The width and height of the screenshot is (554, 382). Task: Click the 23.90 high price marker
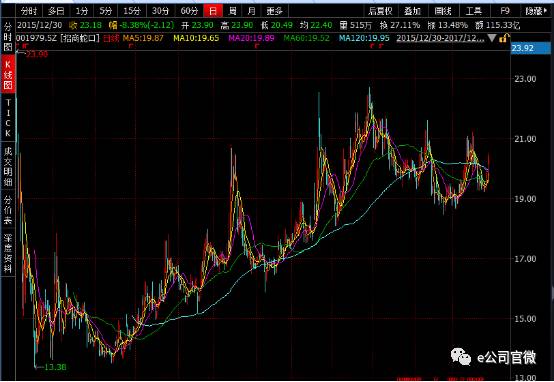(x=37, y=54)
